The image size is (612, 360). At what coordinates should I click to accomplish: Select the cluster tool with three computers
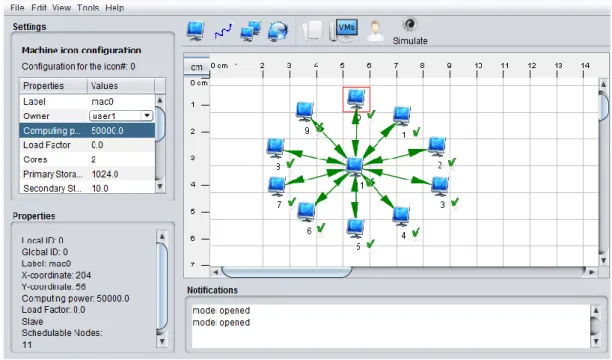point(250,31)
